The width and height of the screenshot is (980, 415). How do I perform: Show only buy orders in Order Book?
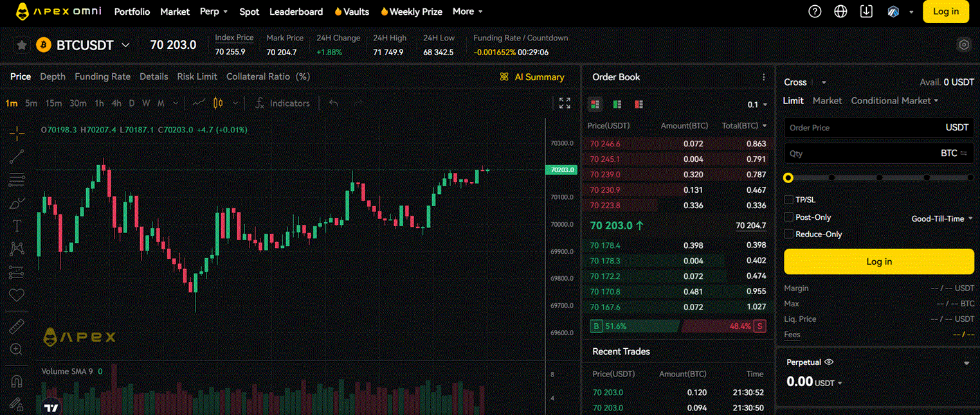click(617, 103)
